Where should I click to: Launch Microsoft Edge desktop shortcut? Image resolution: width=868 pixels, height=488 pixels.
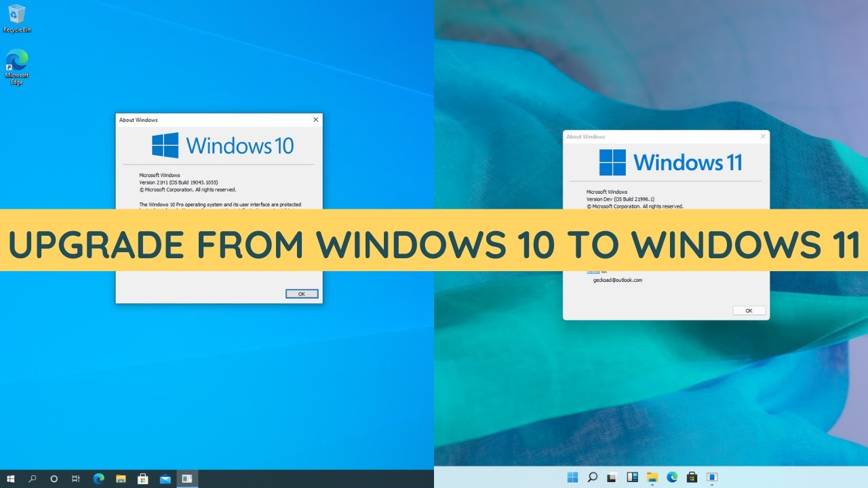pos(17,67)
